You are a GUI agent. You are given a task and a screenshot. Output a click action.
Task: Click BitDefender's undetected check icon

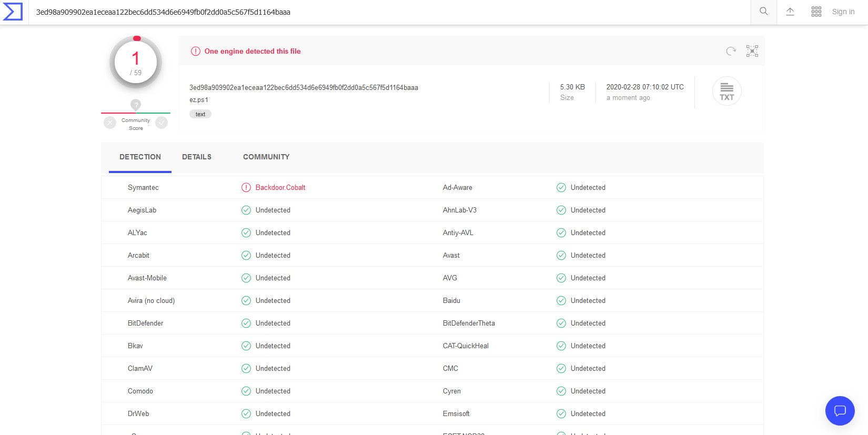246,323
